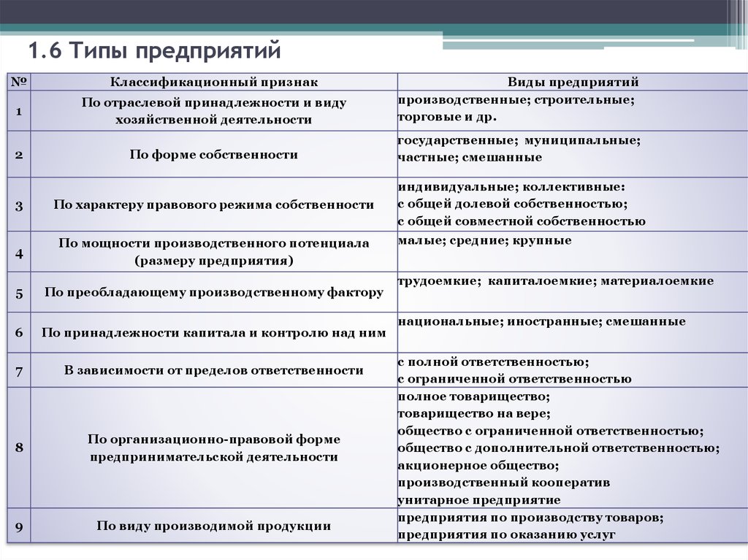Click the line 'с общей совместной собственностью'
The height and width of the screenshot is (560, 748).
[x=522, y=221]
